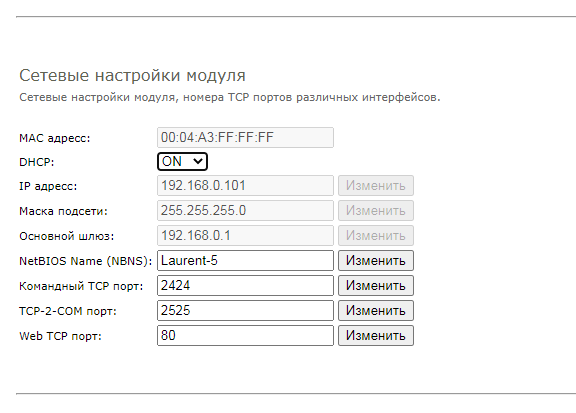The image size is (576, 413).
Task: Focus the Web TCP порт field
Action: point(245,335)
